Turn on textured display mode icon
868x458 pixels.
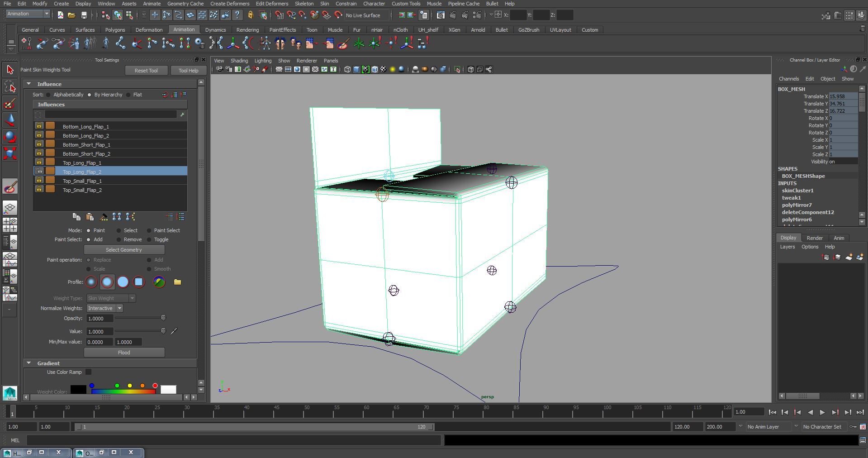point(375,69)
